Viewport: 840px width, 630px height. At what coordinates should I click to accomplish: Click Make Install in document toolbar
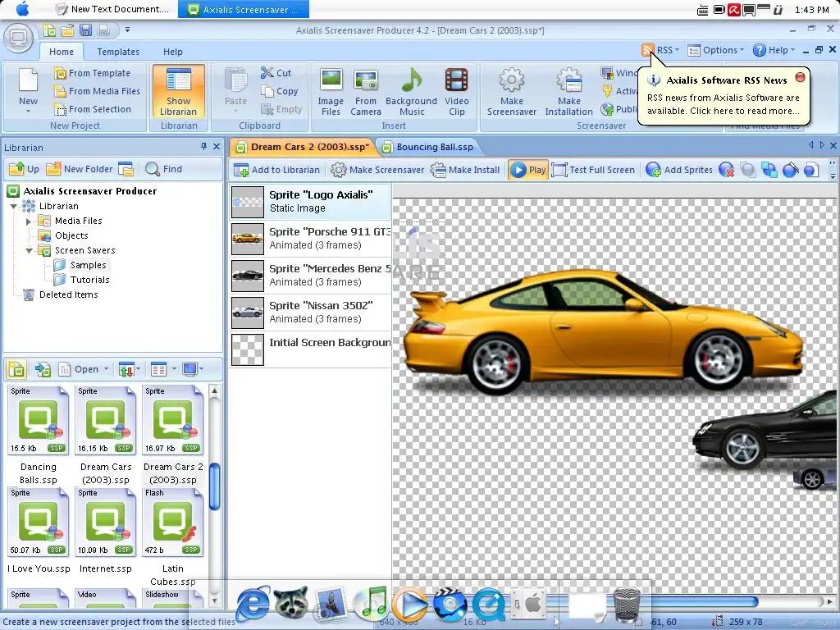point(465,170)
